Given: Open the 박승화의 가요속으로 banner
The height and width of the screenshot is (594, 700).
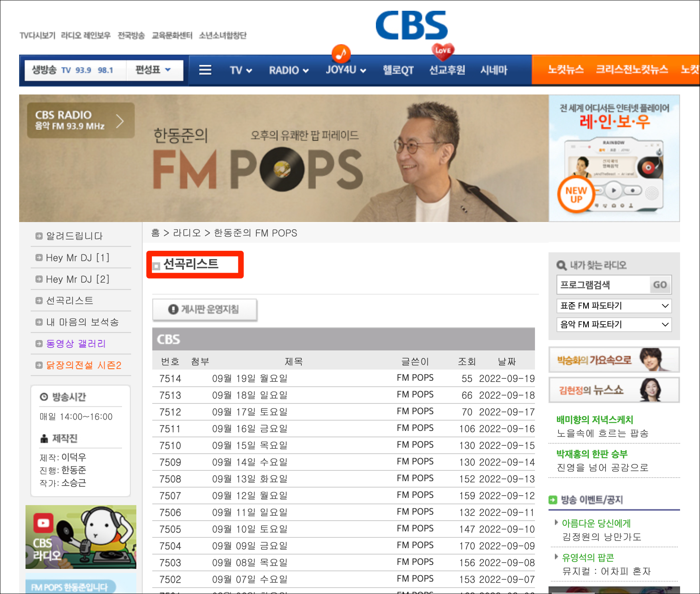Looking at the screenshot, I should click(x=614, y=360).
